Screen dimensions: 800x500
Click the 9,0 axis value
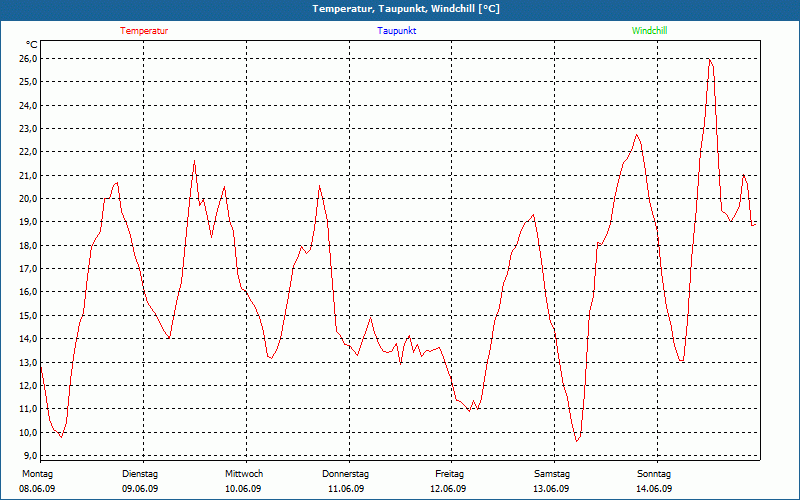(x=30, y=456)
